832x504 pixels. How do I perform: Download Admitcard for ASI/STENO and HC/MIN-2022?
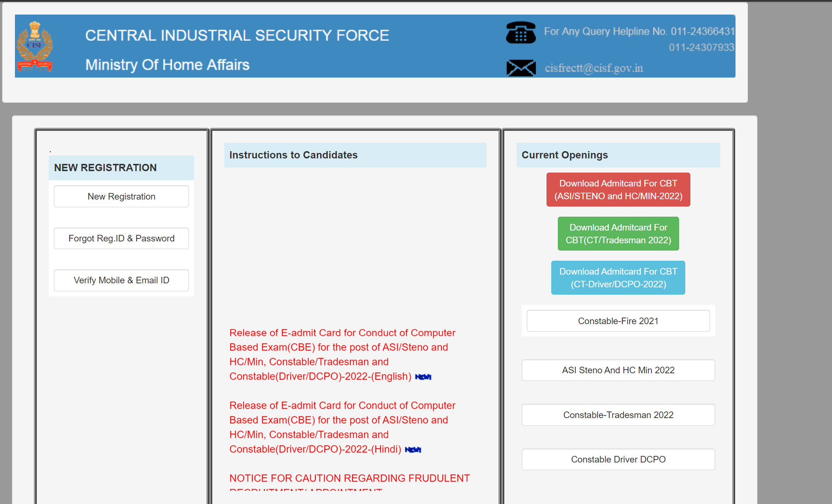618,189
